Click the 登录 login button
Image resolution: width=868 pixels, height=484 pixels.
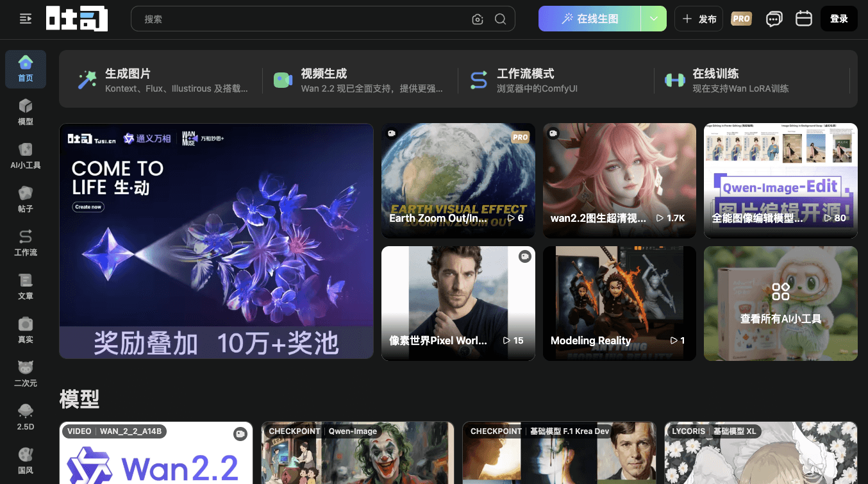tap(839, 19)
